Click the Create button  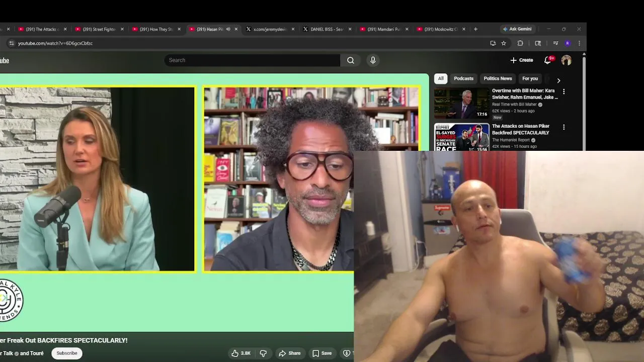[x=522, y=60]
